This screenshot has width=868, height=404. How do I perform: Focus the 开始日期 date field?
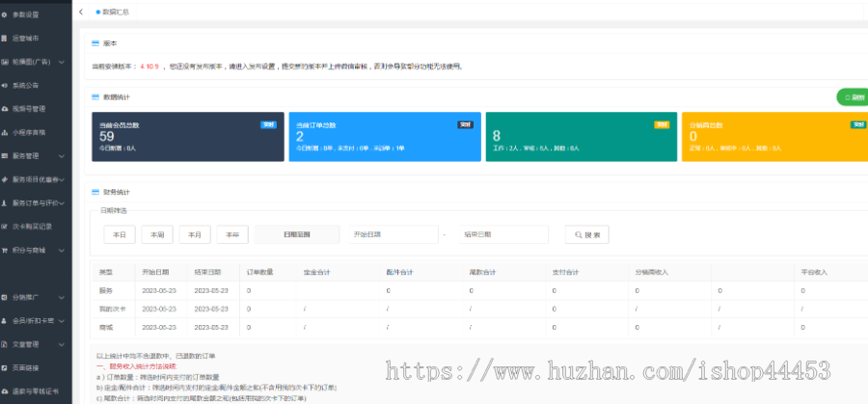pyautogui.click(x=393, y=234)
